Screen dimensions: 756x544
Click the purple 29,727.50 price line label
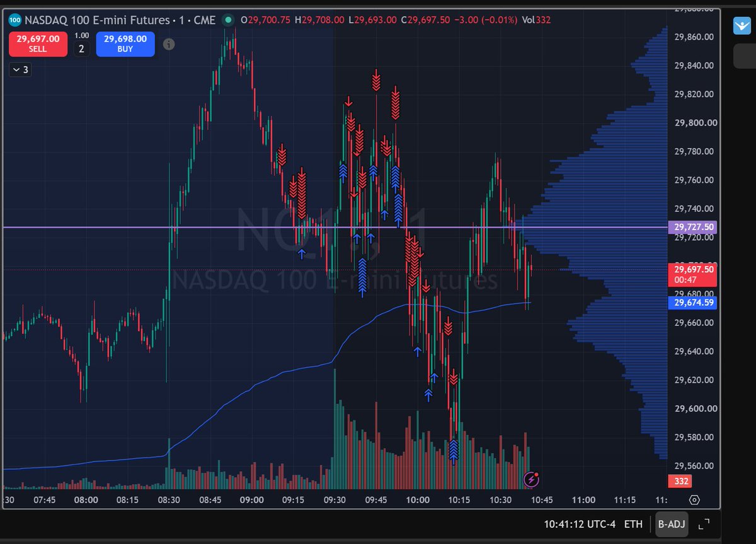click(692, 227)
